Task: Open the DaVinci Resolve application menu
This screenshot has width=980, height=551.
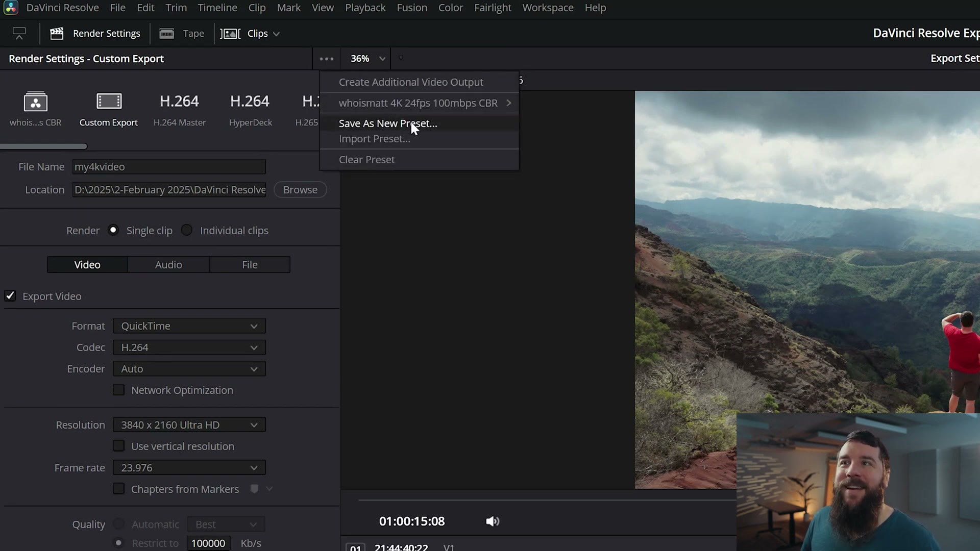Action: click(62, 8)
